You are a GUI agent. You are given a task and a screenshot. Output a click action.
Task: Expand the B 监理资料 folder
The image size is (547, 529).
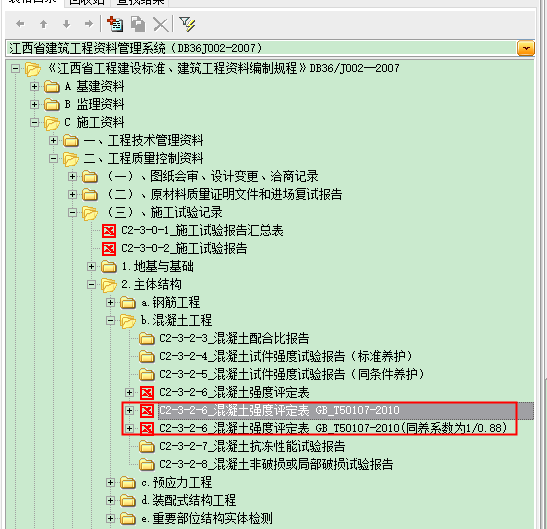pyautogui.click(x=34, y=104)
